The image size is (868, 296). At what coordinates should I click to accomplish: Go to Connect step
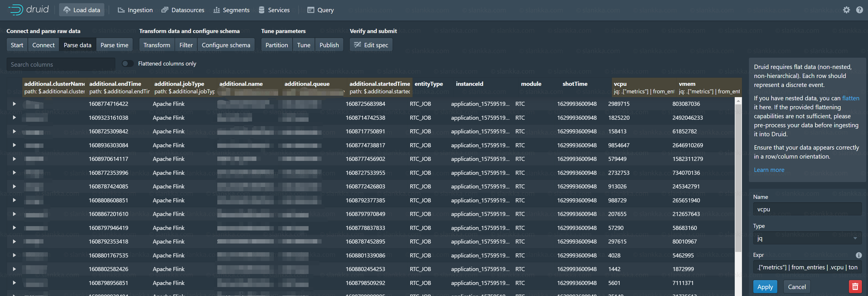43,45
